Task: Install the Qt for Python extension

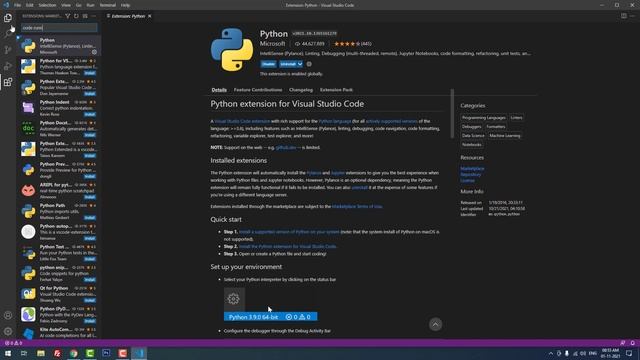Action: tap(90, 300)
